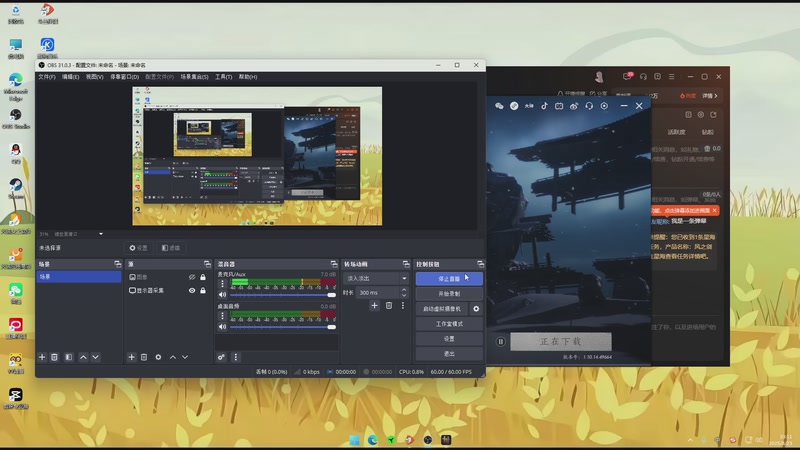Click TikTok icon in game launcher top bar
Viewport: 800px width, 450px height.
544,106
